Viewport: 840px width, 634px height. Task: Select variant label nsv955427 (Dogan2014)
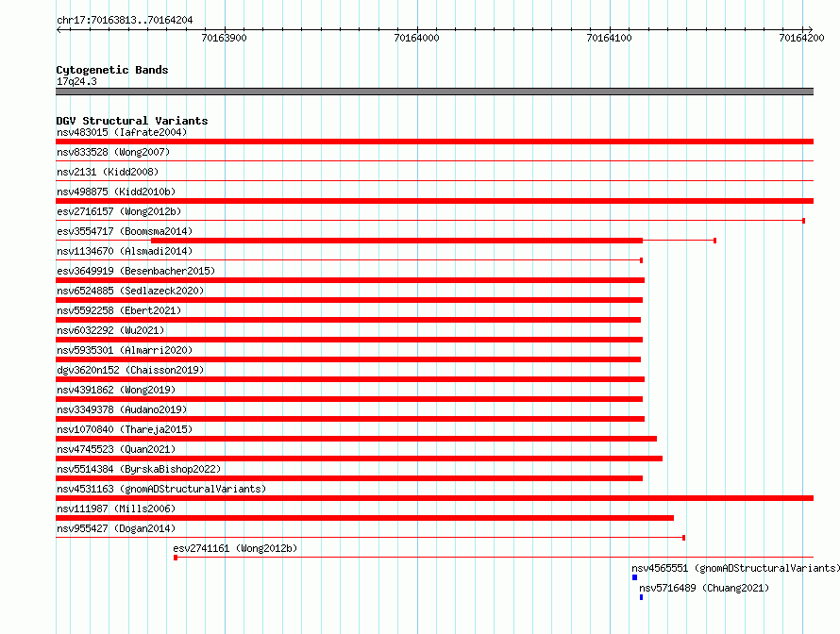116,528
